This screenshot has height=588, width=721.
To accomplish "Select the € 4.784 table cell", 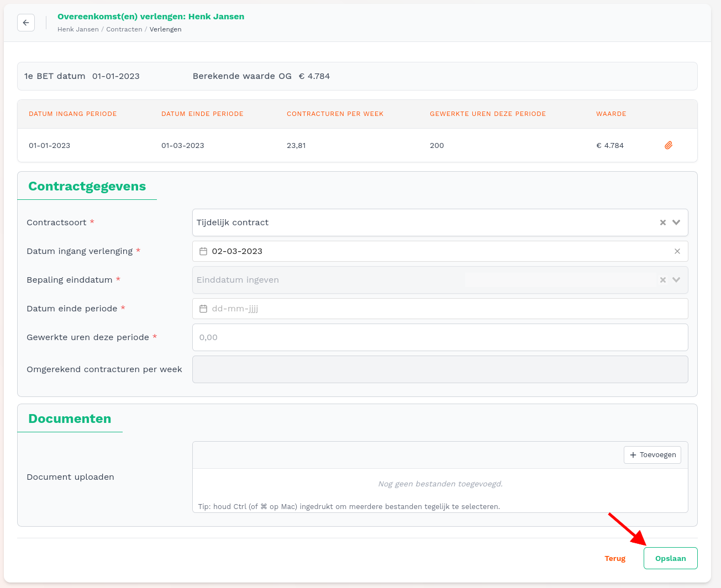I will pos(610,145).
